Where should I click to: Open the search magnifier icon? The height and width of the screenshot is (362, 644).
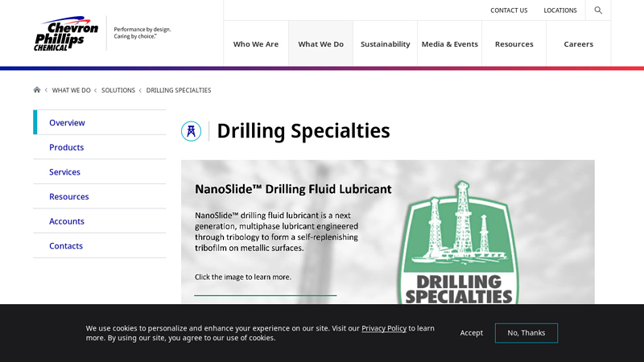(598, 10)
